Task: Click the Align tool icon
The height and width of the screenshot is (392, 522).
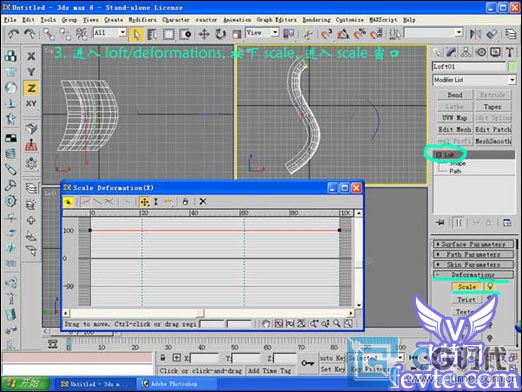Action: tap(491, 34)
